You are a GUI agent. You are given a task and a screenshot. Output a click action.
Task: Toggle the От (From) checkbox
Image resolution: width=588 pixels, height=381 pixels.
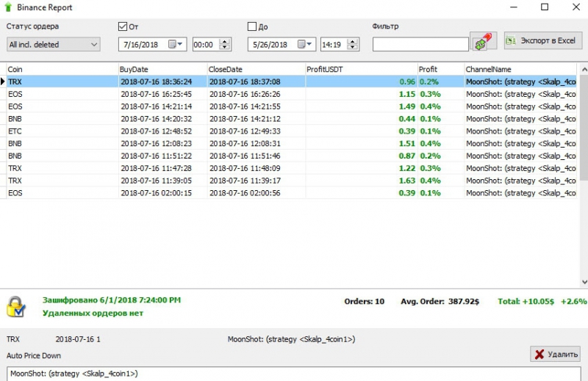point(123,26)
